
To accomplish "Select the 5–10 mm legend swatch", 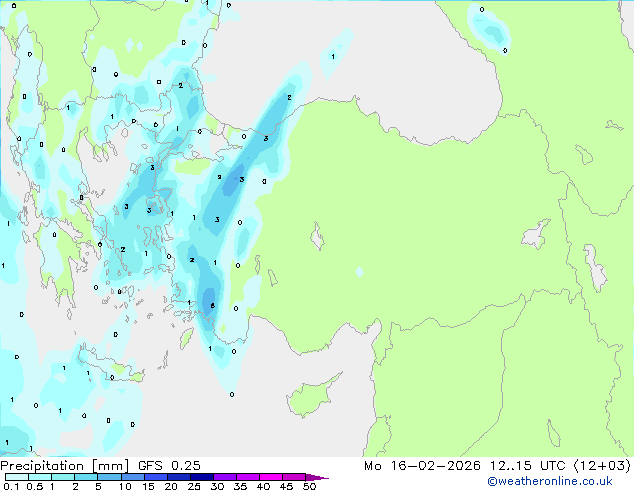I will (109, 477).
